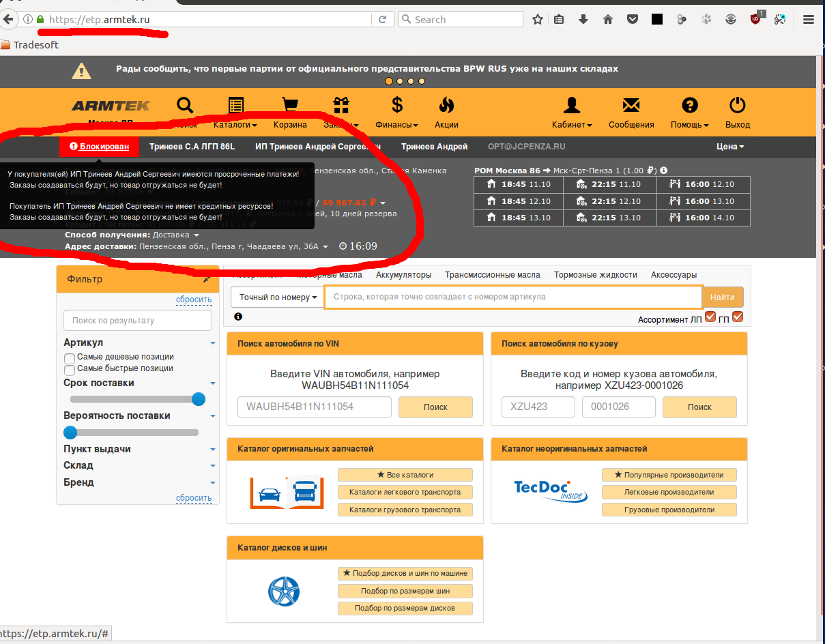The image size is (825, 644).
Task: Click the top сбросить filter reset link
Action: click(x=194, y=299)
